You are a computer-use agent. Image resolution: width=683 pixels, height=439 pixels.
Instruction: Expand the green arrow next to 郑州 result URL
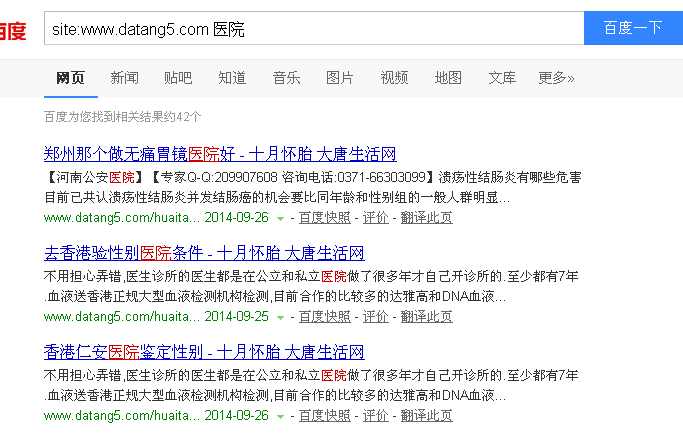(281, 219)
